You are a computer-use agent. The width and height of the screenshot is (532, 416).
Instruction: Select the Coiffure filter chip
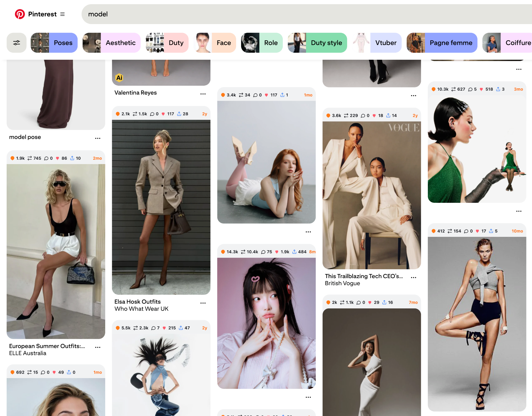pyautogui.click(x=507, y=43)
